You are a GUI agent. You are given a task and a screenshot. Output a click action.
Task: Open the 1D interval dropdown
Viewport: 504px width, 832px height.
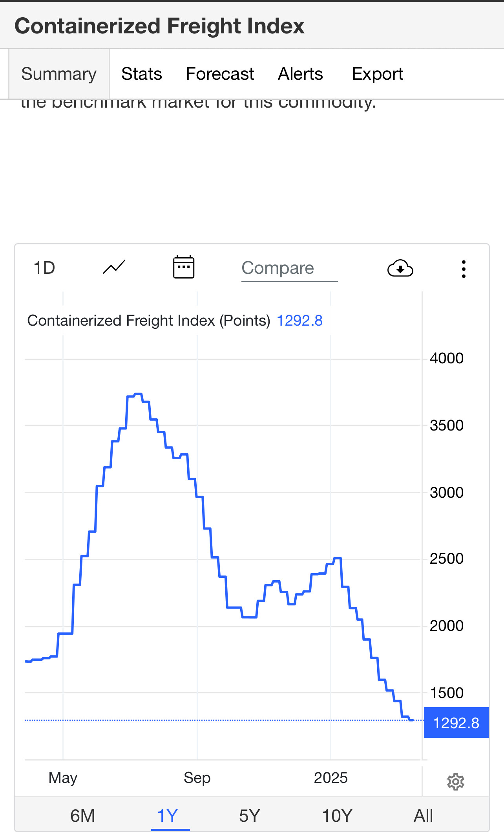(44, 268)
